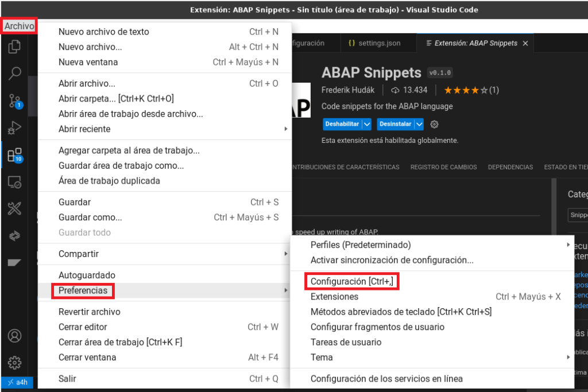Image resolution: width=588 pixels, height=392 pixels.
Task: Open Métodos abreviados de teclado
Action: (x=432, y=312)
